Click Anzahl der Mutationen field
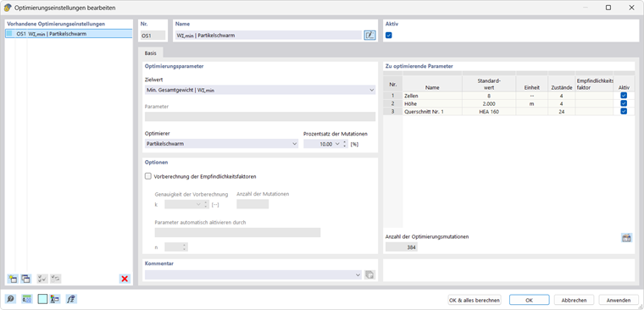Screen dimensions: 644x310 tap(253, 204)
